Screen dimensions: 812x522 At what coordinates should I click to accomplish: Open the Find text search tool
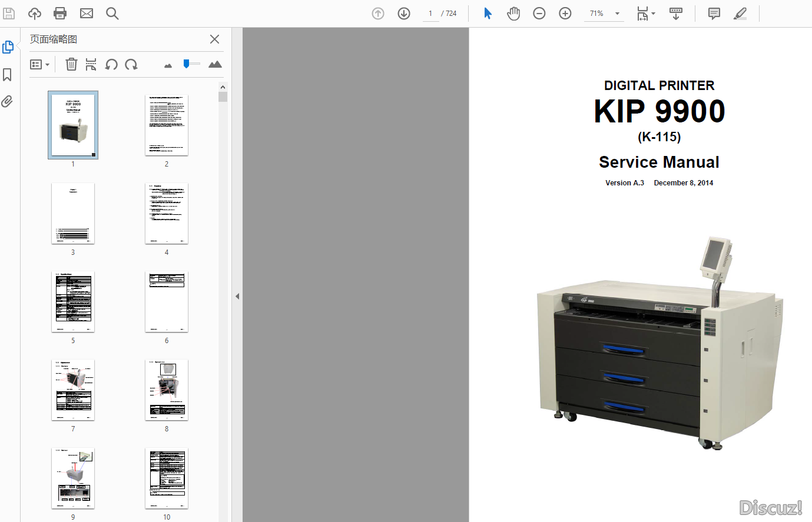(x=112, y=14)
